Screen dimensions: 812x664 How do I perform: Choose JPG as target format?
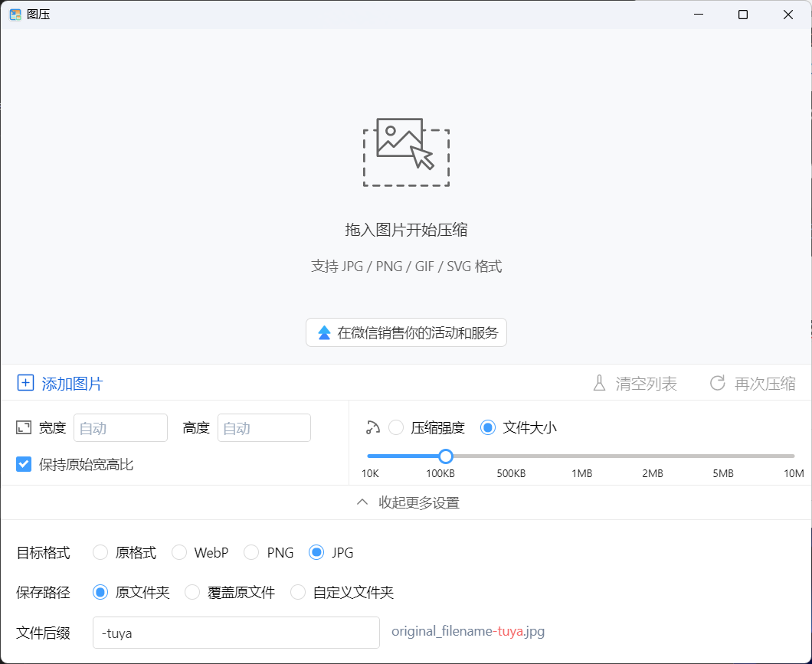point(316,552)
